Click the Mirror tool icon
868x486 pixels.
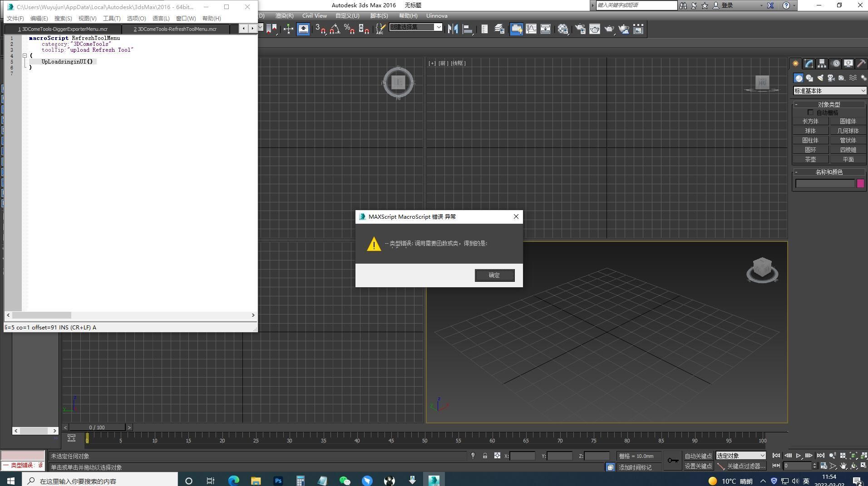click(453, 29)
